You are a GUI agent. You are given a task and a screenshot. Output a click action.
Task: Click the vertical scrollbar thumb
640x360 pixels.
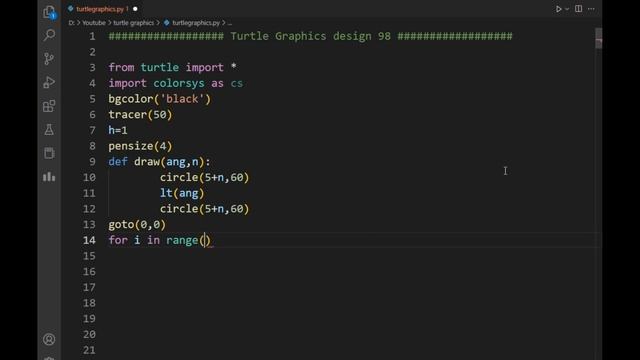[598, 38]
